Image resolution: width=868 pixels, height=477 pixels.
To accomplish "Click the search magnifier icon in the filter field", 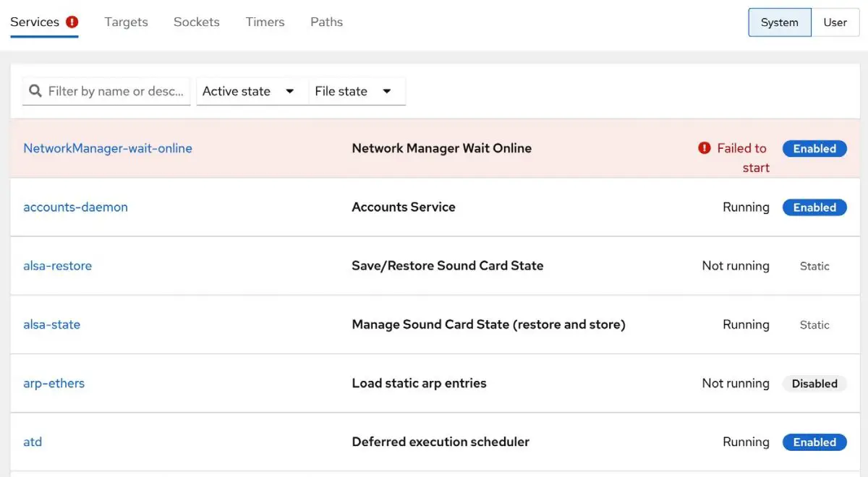I will point(35,91).
